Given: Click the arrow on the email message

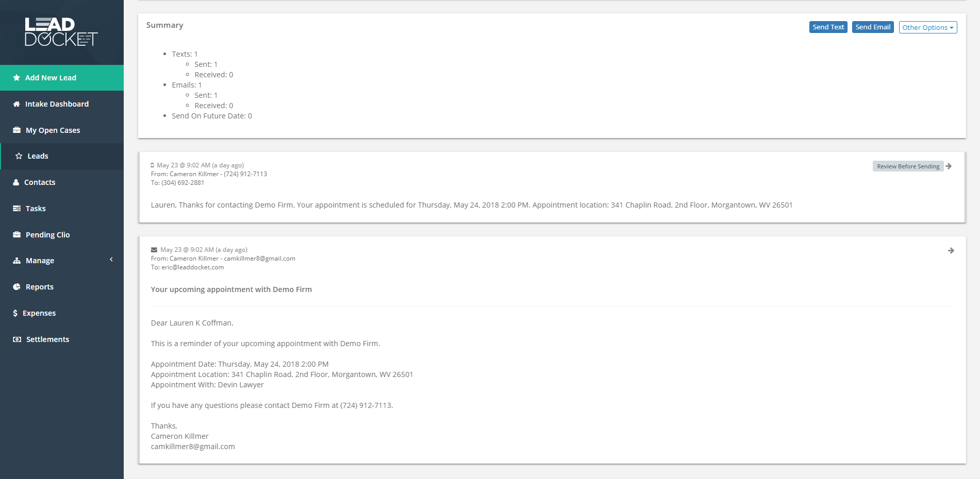Looking at the screenshot, I should [951, 251].
